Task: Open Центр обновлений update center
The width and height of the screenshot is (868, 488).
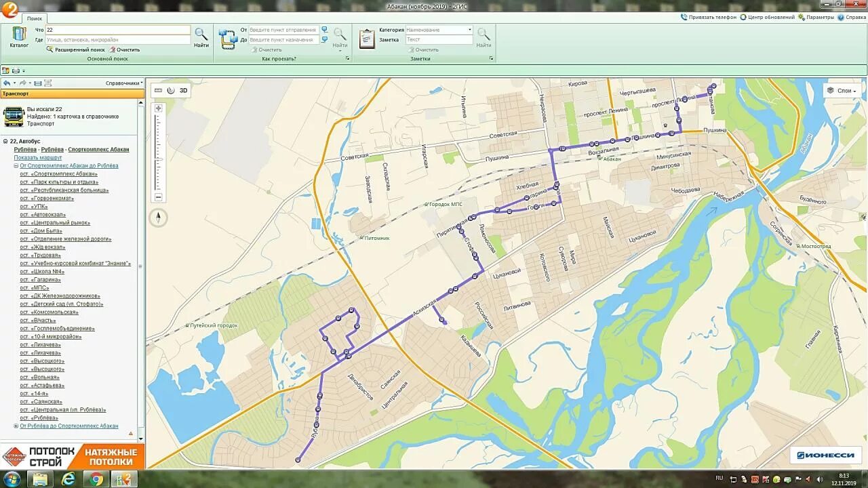Action: 768,17
